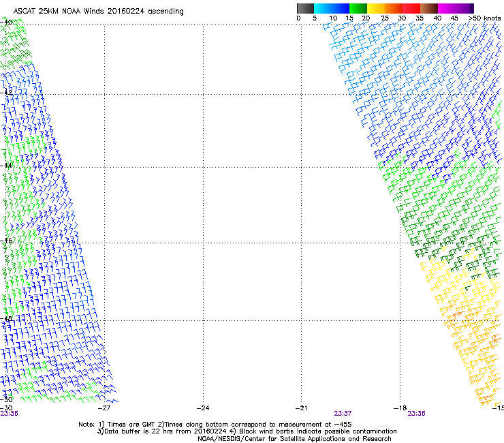Viewport: 504px width, 443px height.
Task: Select the orange 25-30 knots color band
Action: [x=394, y=8]
